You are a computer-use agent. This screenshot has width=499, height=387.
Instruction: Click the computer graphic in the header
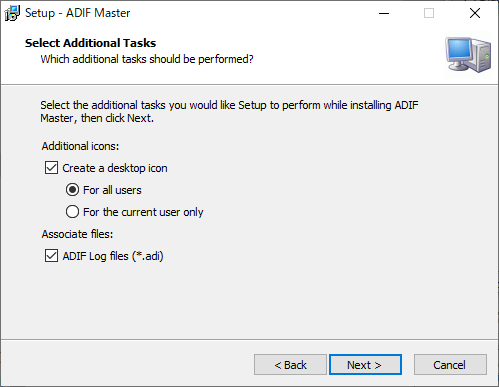click(x=468, y=55)
